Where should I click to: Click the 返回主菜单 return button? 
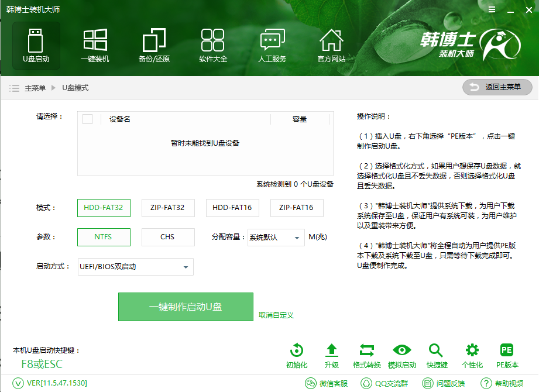click(497, 87)
